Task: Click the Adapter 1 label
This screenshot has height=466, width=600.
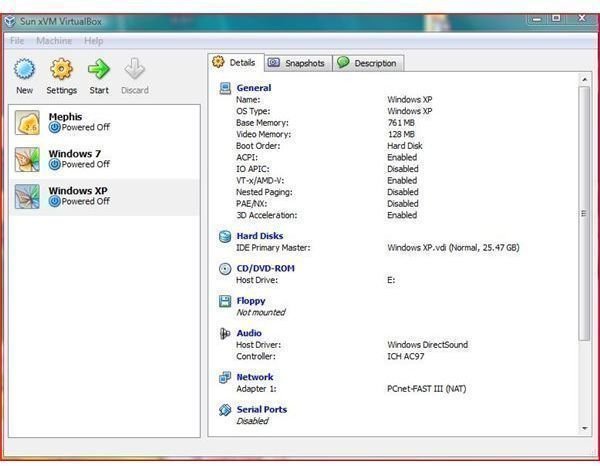Action: (256, 389)
